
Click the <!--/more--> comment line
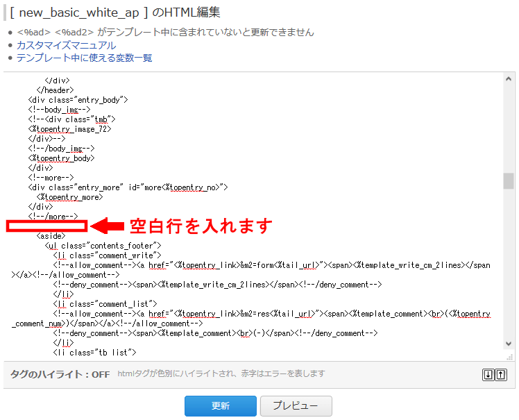pyautogui.click(x=53, y=217)
